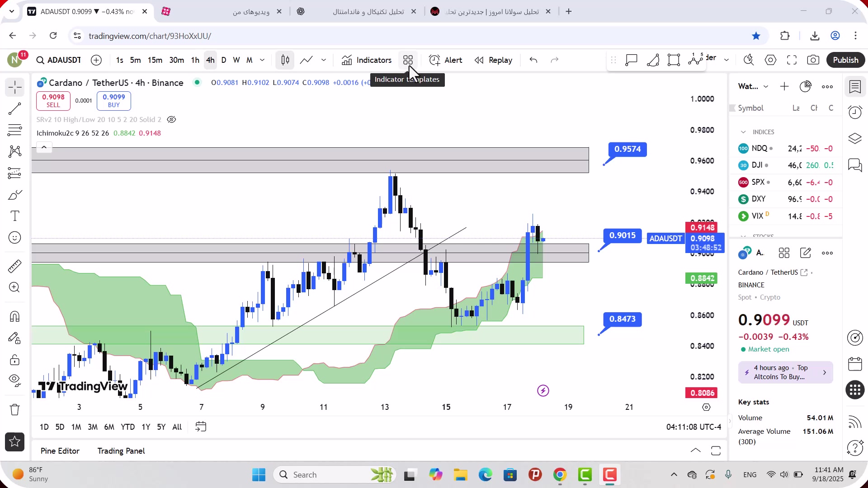Add symbol to compare with plus
Viewport: 868px width, 488px height.
point(96,60)
